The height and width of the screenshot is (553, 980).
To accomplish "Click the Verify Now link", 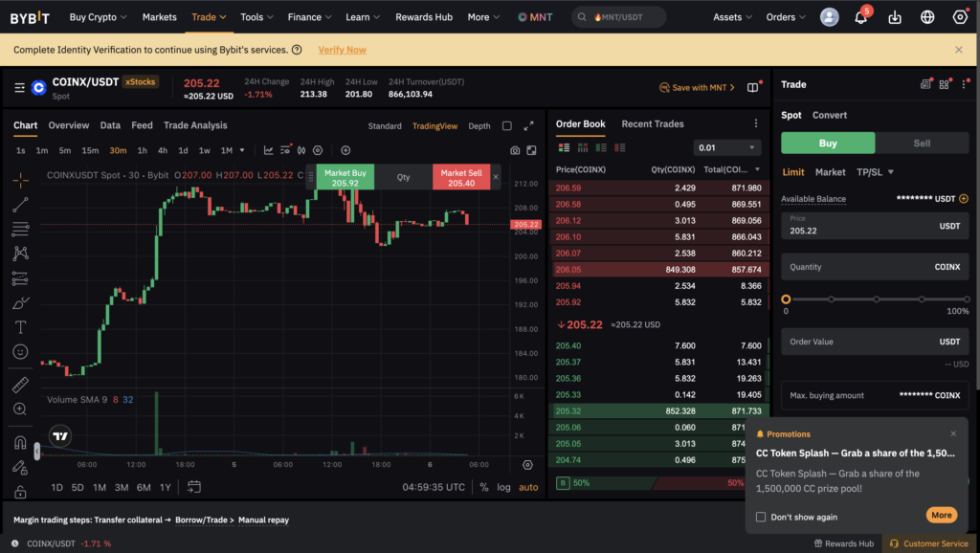I will pos(342,50).
